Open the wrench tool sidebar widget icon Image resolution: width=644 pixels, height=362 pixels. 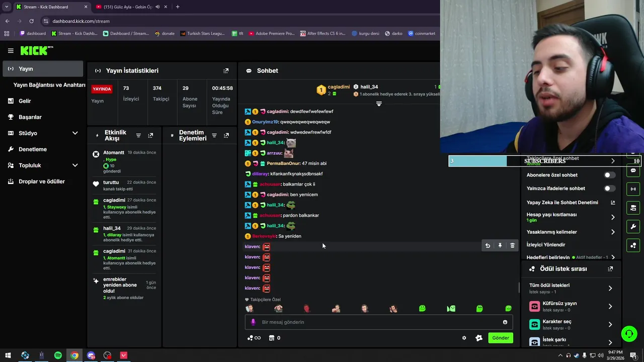(633, 227)
